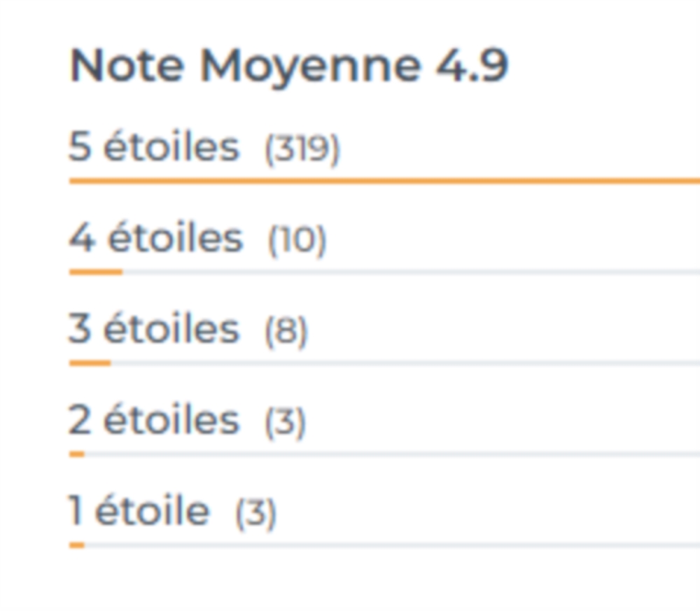700x611 pixels.
Task: Click orange fill of 1 étoile bar
Action: pyautogui.click(x=77, y=545)
